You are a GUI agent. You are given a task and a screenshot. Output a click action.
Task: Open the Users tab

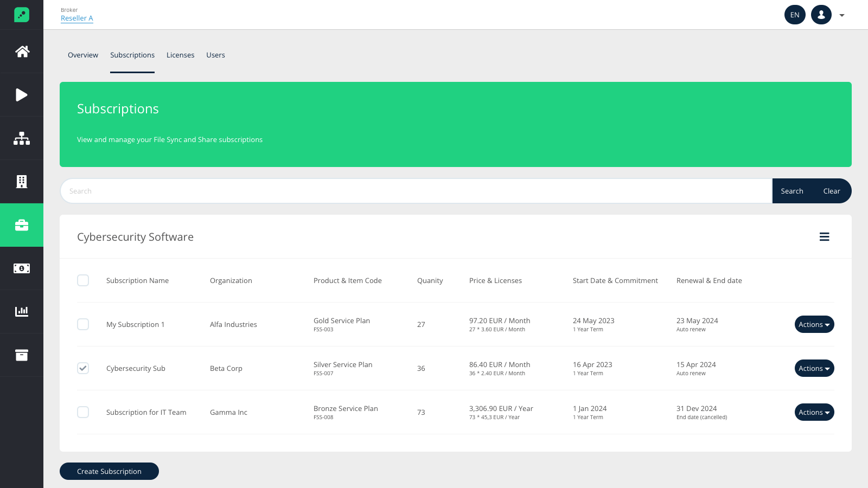pos(215,55)
